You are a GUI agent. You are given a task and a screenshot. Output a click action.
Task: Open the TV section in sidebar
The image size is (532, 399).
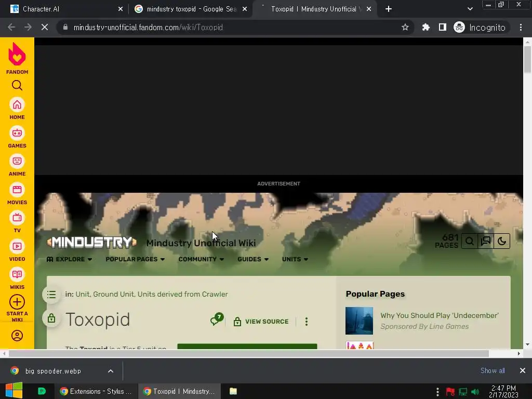pyautogui.click(x=17, y=222)
